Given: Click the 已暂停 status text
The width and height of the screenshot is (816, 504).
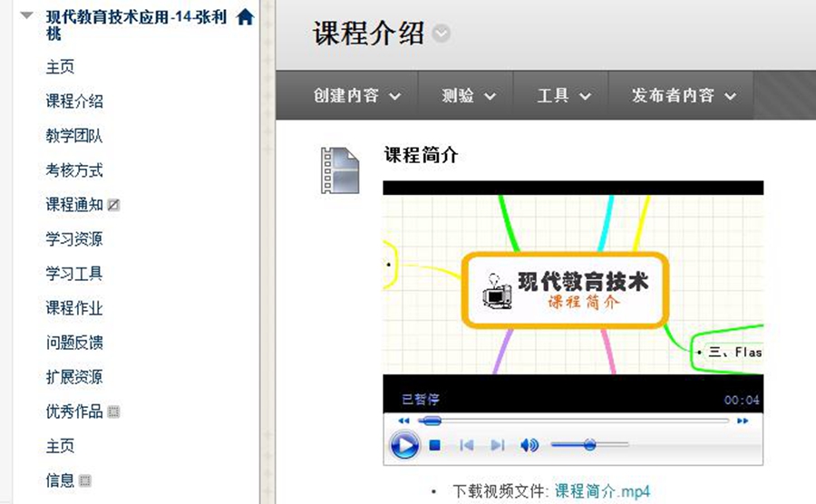Looking at the screenshot, I should click(421, 400).
